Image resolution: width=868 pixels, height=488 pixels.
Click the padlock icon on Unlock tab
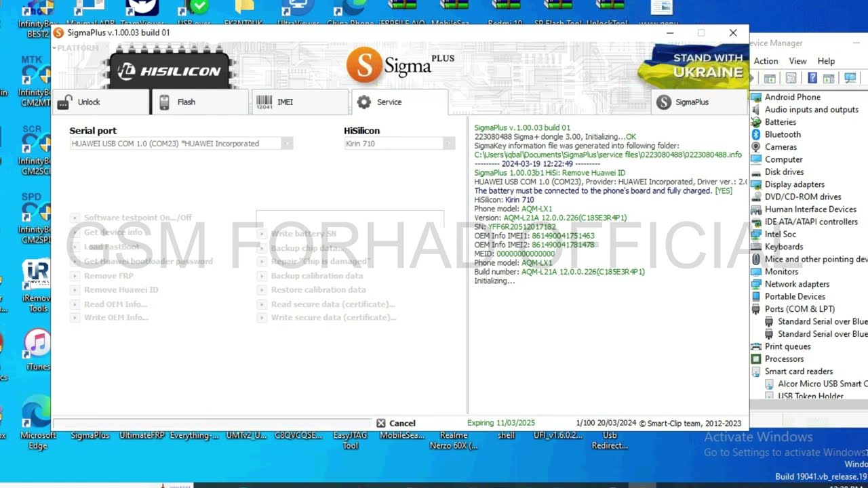[65, 102]
